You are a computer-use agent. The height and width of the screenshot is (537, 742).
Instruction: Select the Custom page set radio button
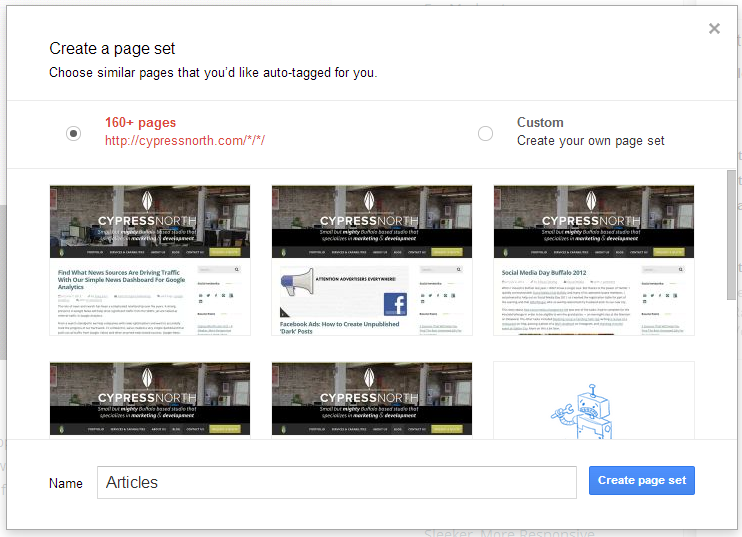pyautogui.click(x=485, y=133)
